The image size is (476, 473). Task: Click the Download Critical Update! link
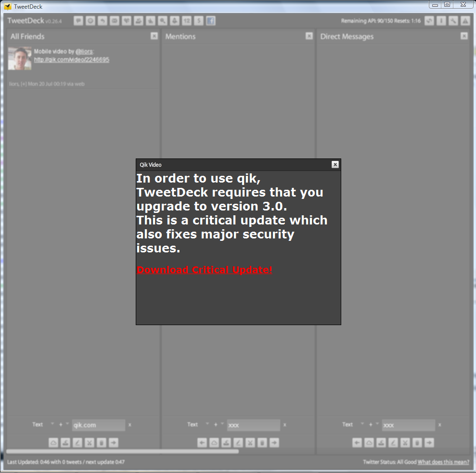coord(204,270)
